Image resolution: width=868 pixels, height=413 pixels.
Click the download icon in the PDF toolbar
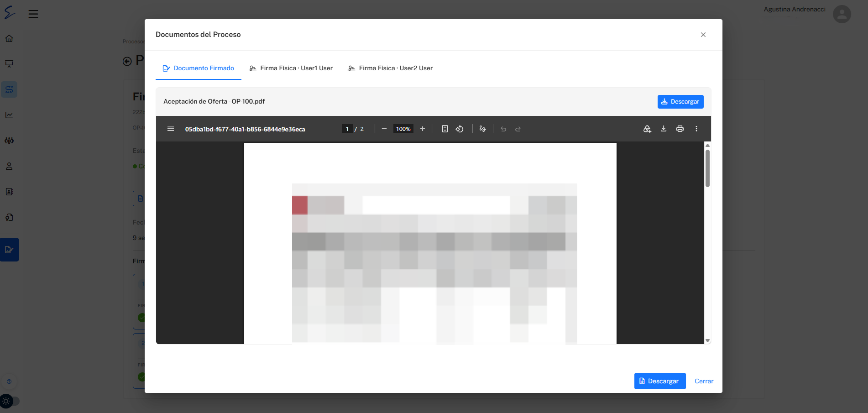point(664,129)
